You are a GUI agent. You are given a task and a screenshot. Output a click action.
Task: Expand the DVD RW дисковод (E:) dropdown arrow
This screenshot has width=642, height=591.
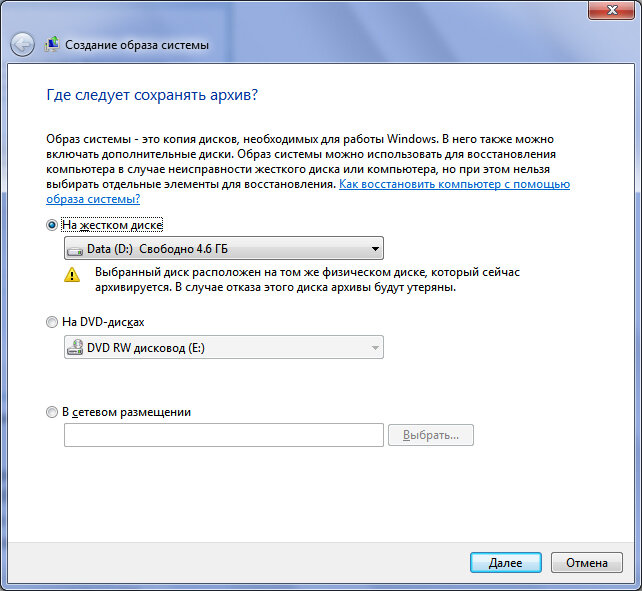[374, 348]
